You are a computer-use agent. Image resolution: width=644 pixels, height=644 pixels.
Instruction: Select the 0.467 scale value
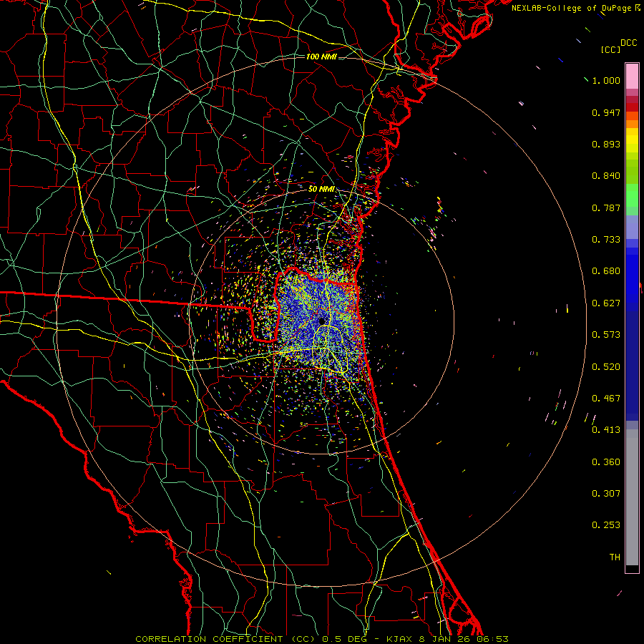606,399
